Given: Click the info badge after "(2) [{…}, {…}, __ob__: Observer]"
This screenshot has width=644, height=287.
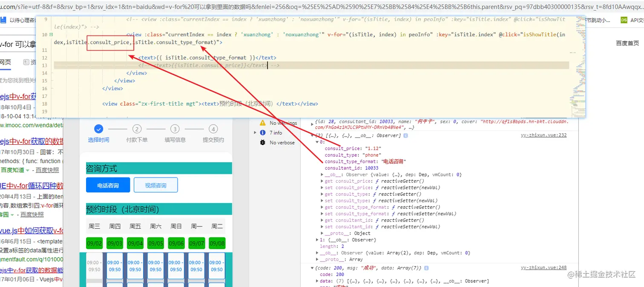Looking at the screenshot, I should [x=406, y=135].
